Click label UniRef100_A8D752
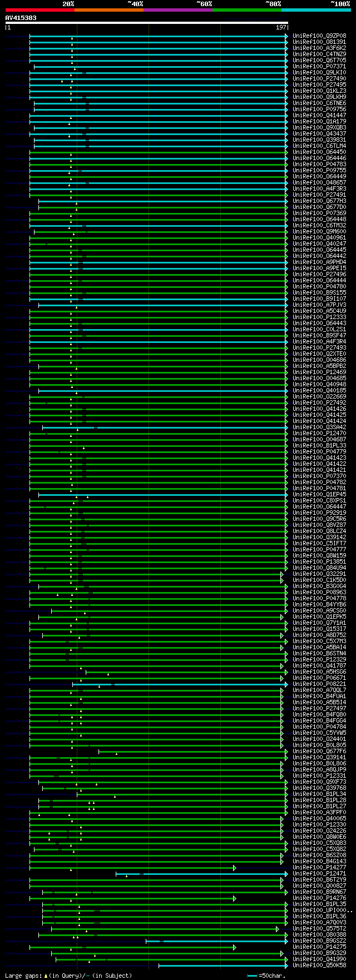The height and width of the screenshot is (980, 356). (319, 635)
